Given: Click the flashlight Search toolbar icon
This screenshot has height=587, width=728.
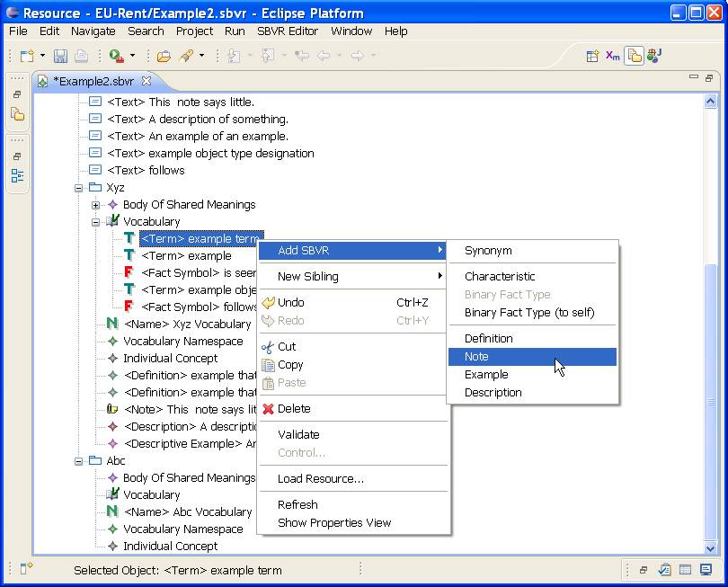Looking at the screenshot, I should [x=187, y=57].
